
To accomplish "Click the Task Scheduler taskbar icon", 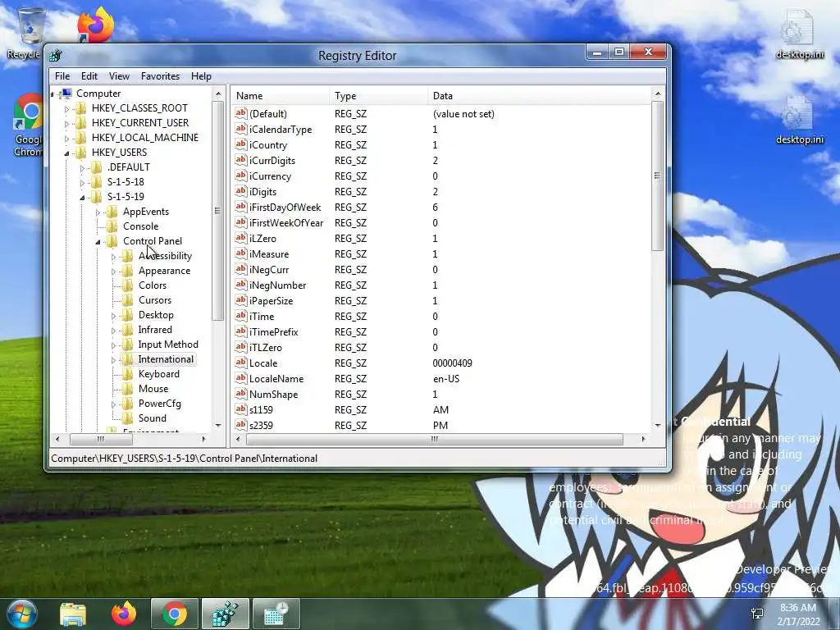I will [x=276, y=614].
